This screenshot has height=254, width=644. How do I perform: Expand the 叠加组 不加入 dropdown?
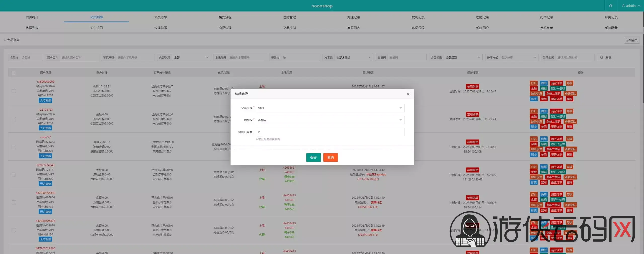click(x=330, y=120)
